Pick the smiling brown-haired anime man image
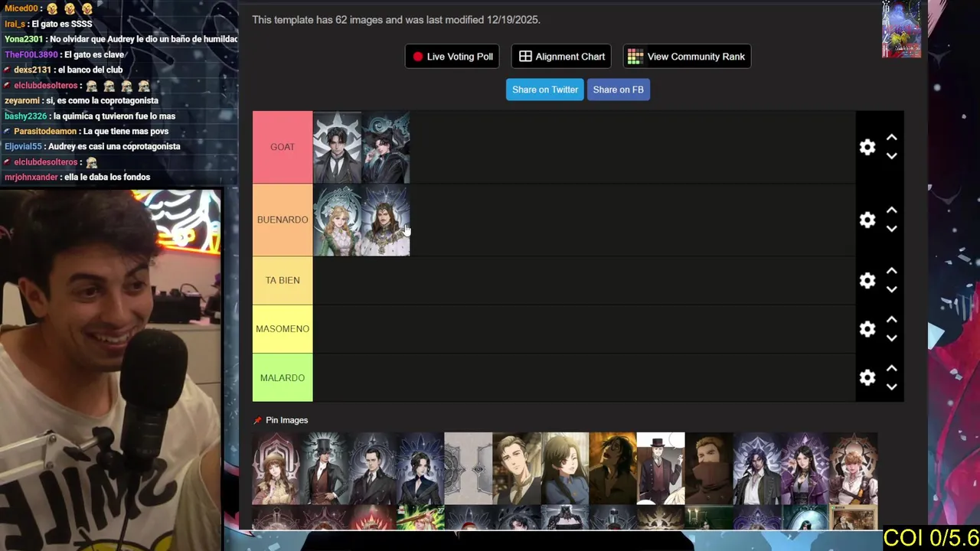 (517, 468)
